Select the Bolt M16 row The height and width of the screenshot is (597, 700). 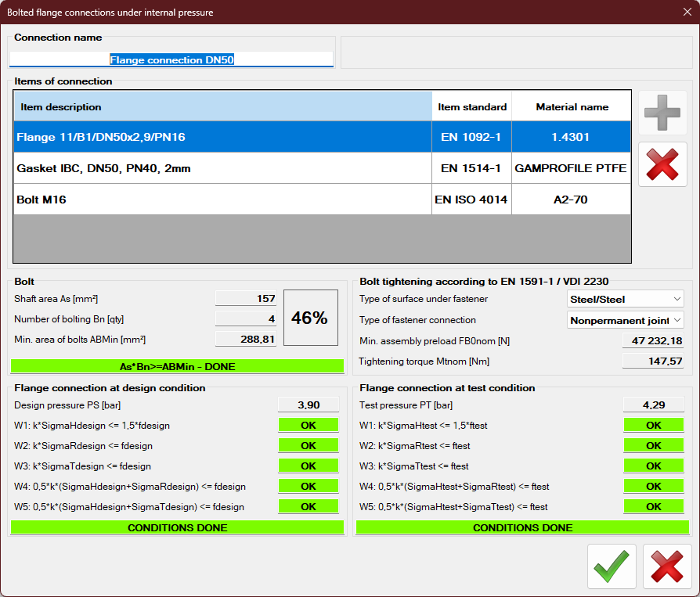[222, 200]
